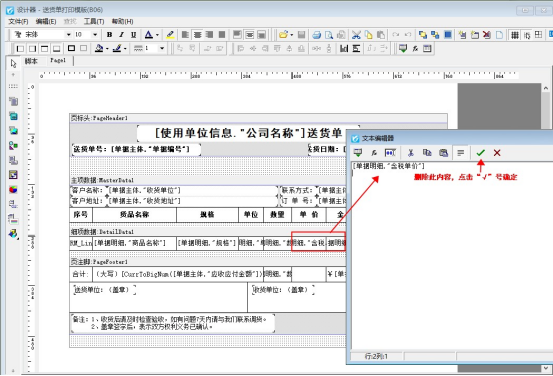Click inside the text editor content area
Viewport: 553px width, 376px height.
pos(452,256)
